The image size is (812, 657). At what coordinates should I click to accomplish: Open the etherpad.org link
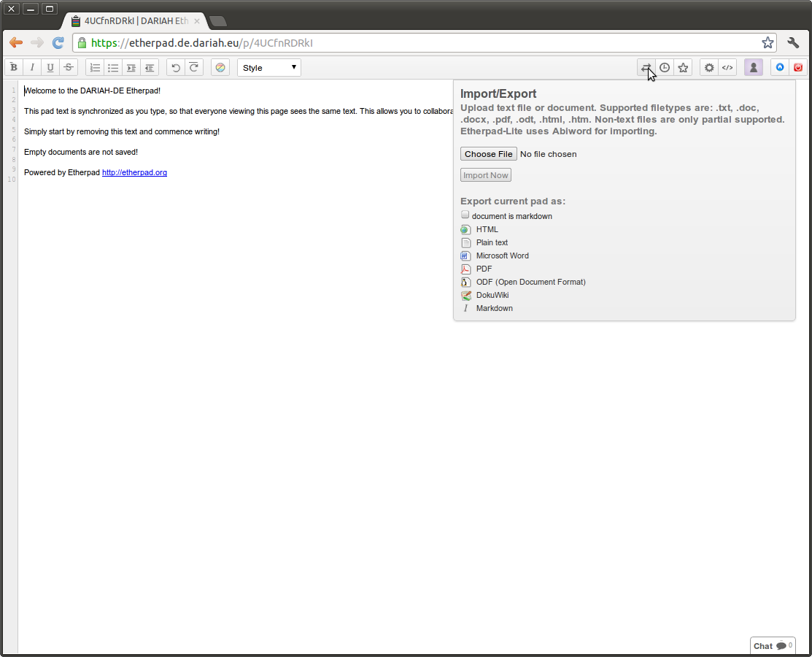(x=134, y=172)
